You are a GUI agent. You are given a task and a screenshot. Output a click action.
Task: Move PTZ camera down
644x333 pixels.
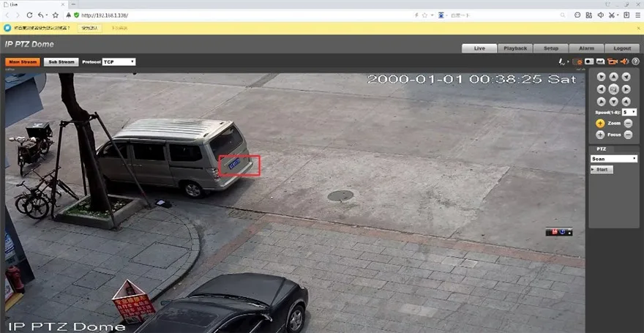pyautogui.click(x=613, y=102)
